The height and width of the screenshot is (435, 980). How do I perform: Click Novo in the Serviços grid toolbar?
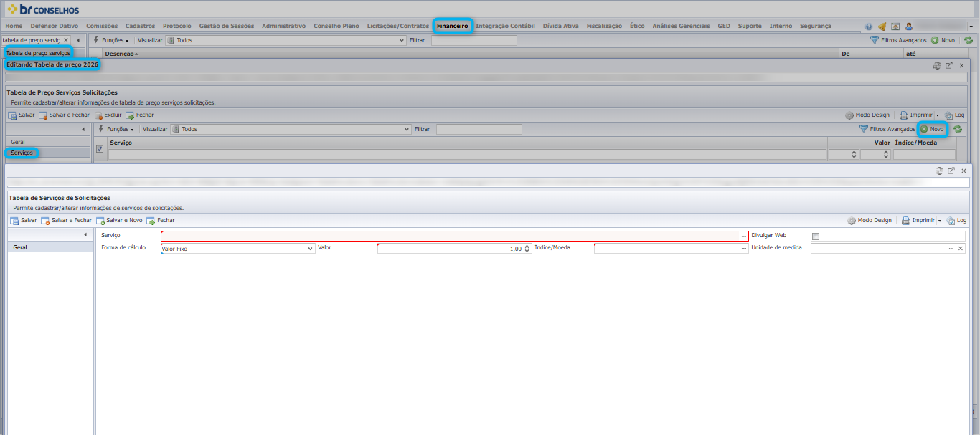932,129
